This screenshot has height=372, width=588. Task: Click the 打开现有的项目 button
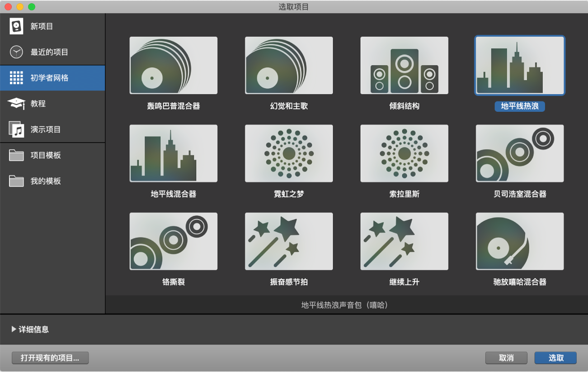point(50,358)
